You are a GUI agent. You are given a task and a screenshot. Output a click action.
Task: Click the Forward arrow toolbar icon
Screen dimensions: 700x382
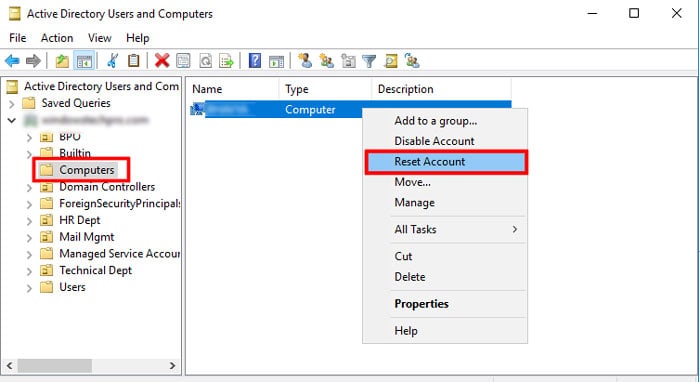pyautogui.click(x=33, y=61)
